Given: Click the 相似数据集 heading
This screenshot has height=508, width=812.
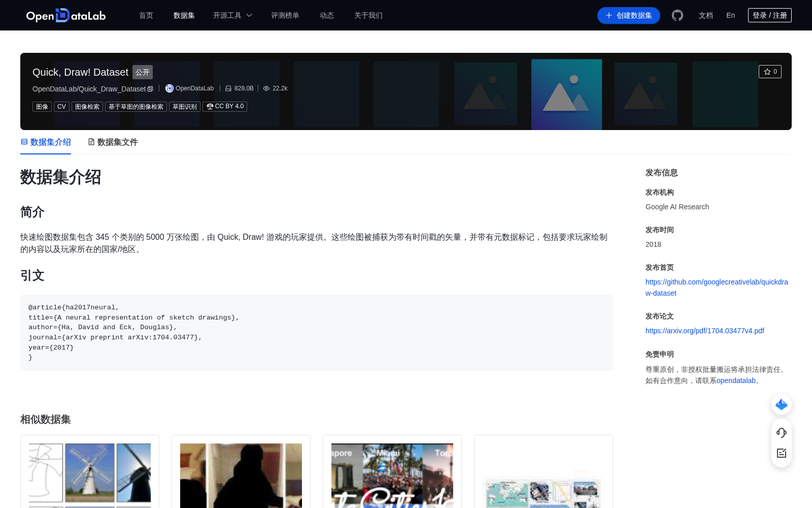Looking at the screenshot, I should pos(46,420).
